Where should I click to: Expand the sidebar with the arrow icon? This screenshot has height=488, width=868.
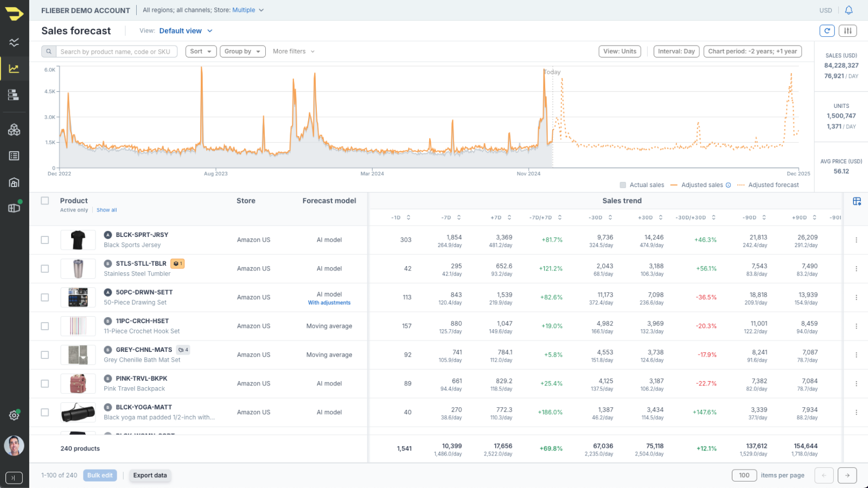tap(14, 478)
